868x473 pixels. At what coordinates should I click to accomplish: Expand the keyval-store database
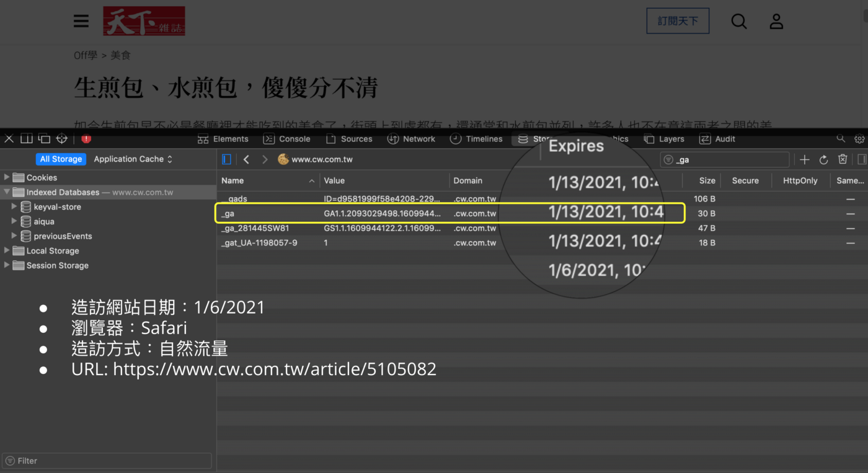click(14, 206)
